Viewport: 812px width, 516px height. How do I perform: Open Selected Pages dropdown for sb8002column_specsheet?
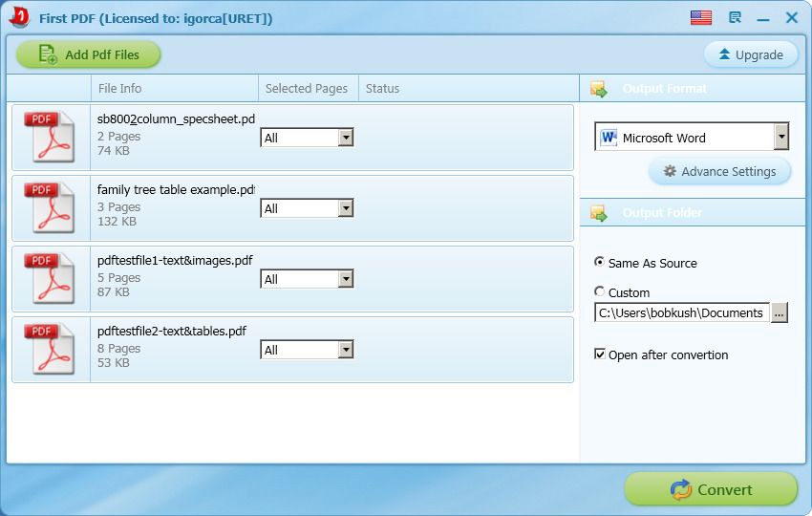pos(346,138)
